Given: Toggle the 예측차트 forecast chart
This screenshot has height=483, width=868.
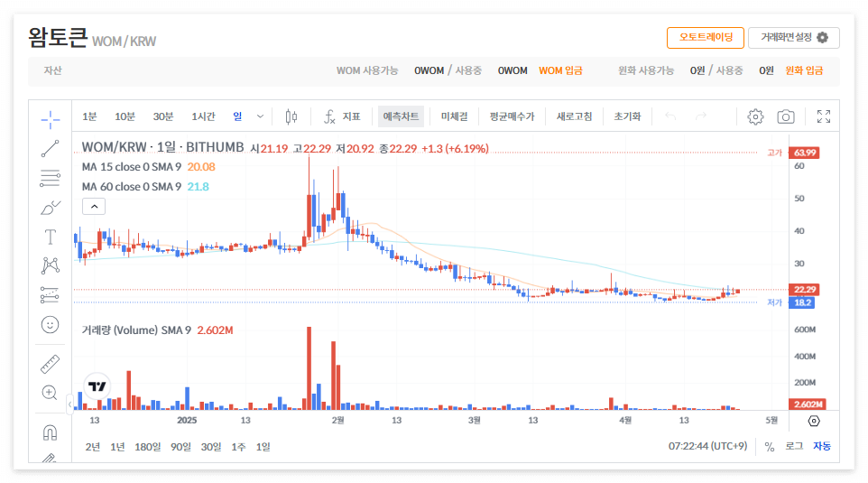Looking at the screenshot, I should 401,116.
